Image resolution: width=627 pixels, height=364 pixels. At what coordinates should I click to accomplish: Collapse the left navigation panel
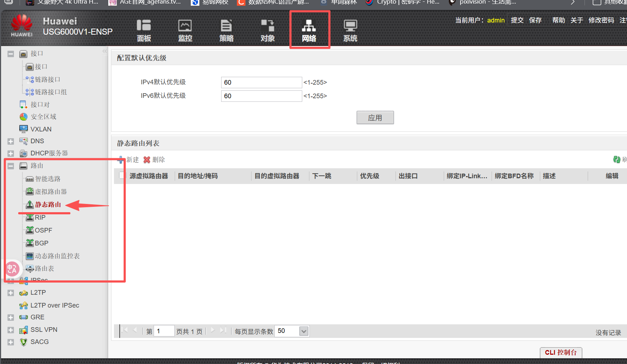(105, 51)
